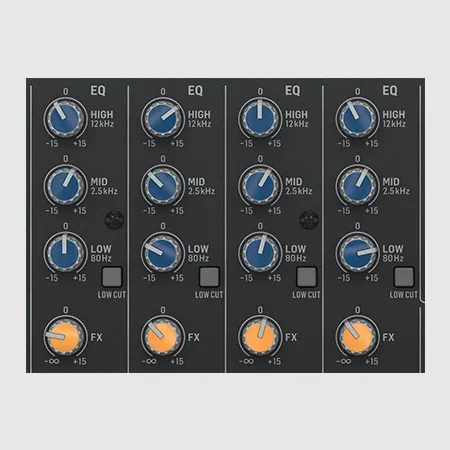Click the HIGH 12kHz knob in channel three
Screen dimensions: 450x450
pos(260,118)
